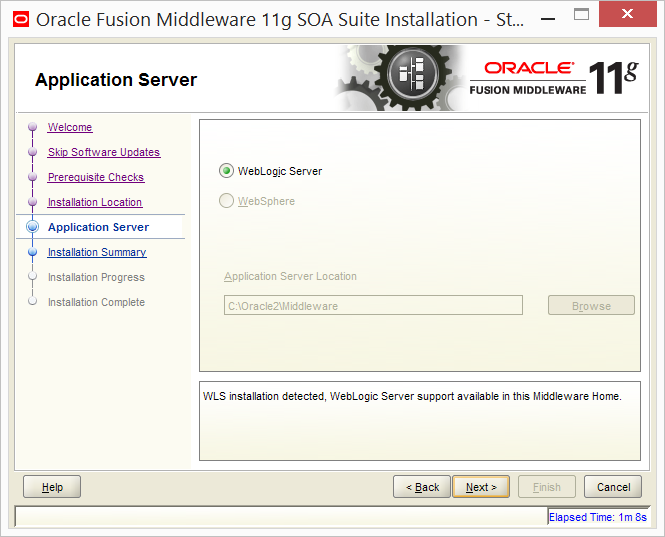Screen dimensions: 665x537
Task: Maximize the installer window
Action: click(x=581, y=15)
